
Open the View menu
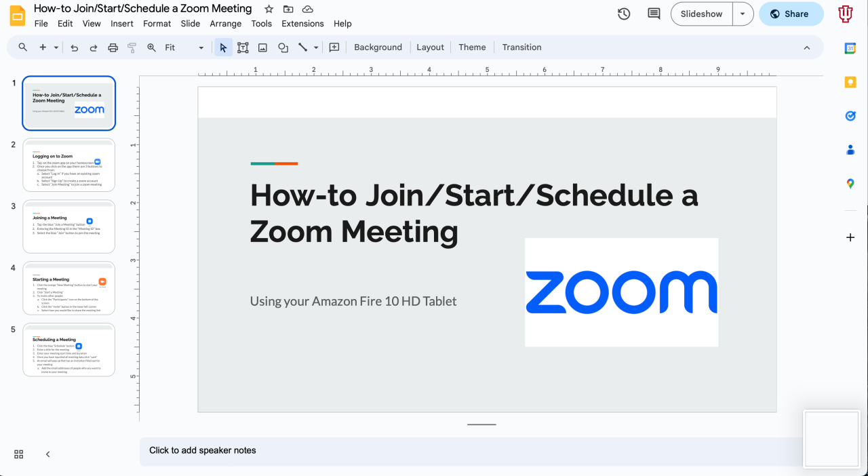[x=92, y=24]
